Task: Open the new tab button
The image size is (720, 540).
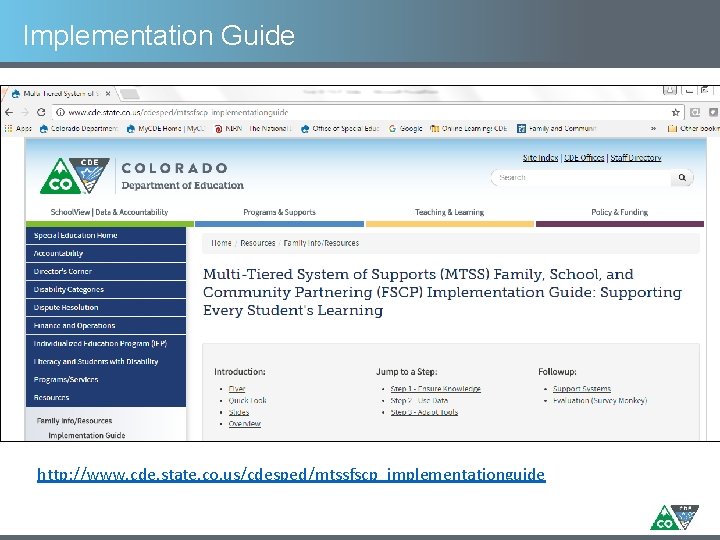Action: (x=129, y=94)
